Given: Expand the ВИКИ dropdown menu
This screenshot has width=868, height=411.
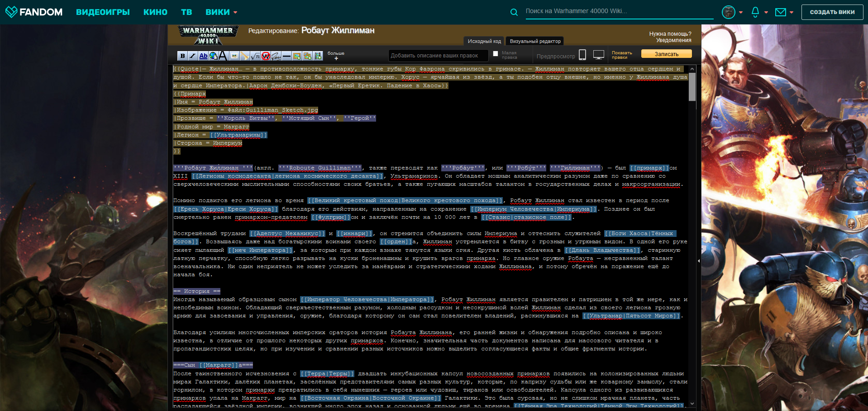Looking at the screenshot, I should point(221,12).
